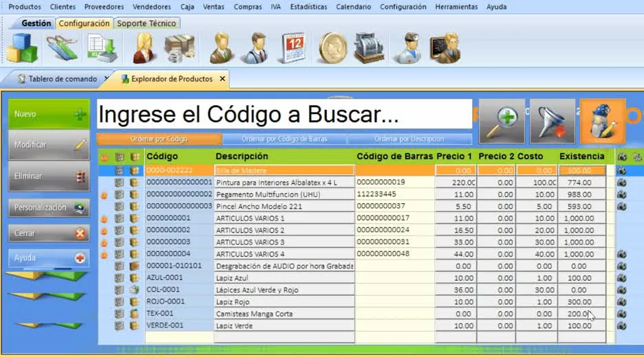
Task: Click the doctor with head mirror icon
Action: [408, 49]
